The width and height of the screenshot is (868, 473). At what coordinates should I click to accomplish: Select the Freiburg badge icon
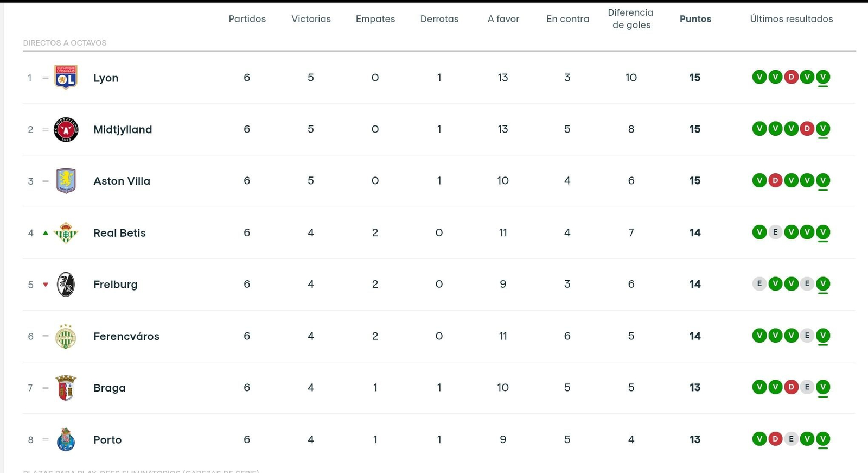[66, 284]
